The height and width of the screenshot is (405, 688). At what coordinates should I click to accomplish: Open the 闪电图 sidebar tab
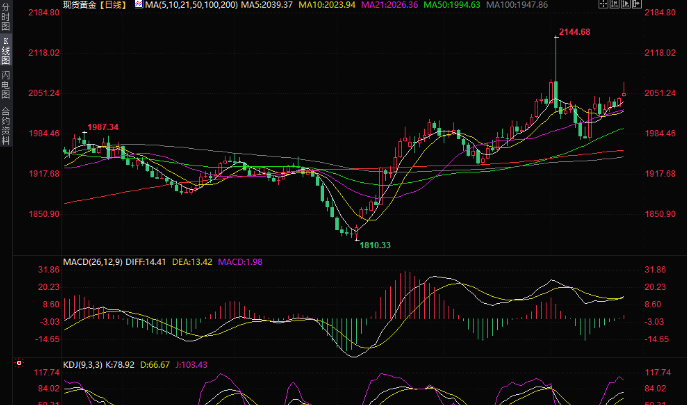tap(5, 84)
